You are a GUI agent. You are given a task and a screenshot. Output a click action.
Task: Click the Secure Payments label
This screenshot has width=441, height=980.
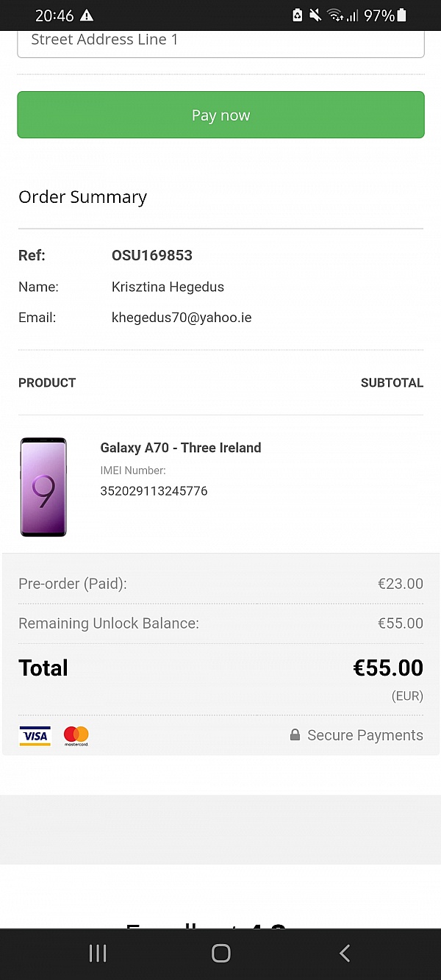click(x=365, y=735)
